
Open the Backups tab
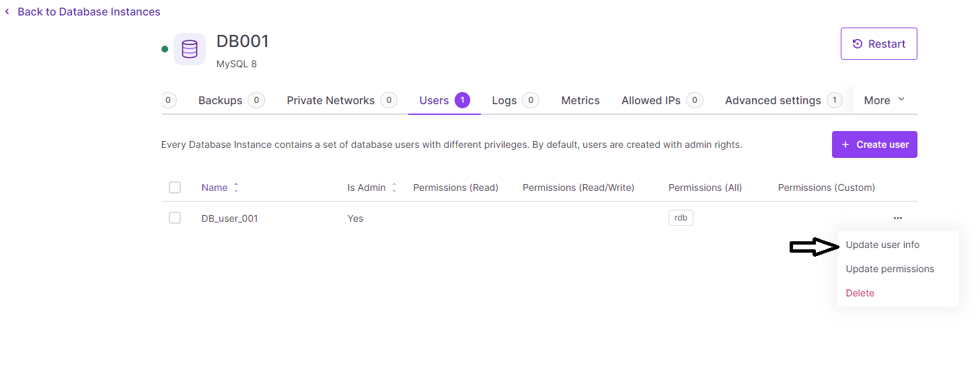coord(220,100)
